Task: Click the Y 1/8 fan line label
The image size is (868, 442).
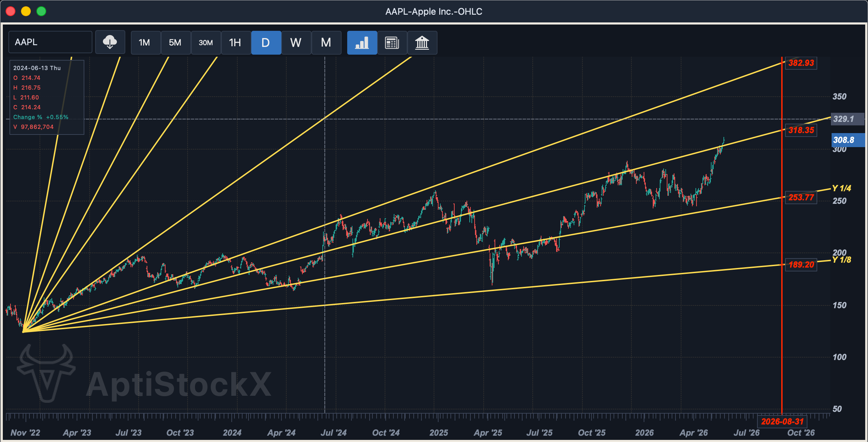Action: click(x=841, y=260)
